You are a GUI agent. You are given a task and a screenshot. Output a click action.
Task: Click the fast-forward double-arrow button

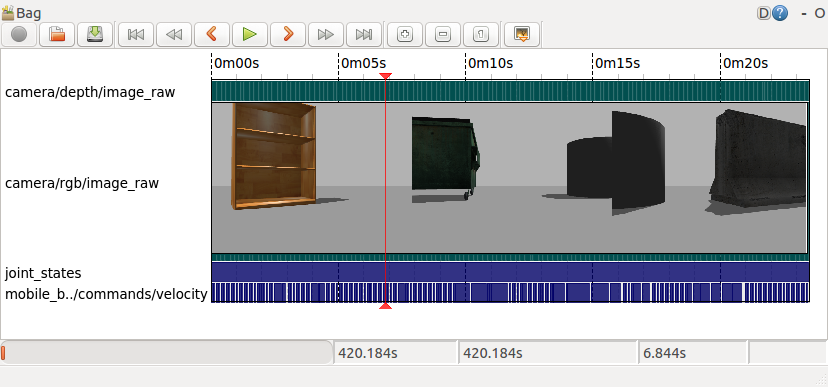point(326,35)
